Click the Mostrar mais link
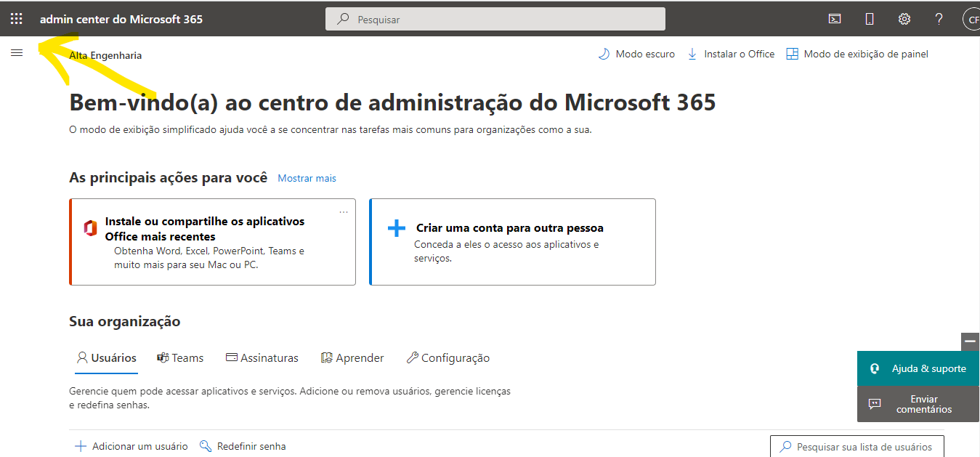The height and width of the screenshot is (457, 980). point(307,178)
